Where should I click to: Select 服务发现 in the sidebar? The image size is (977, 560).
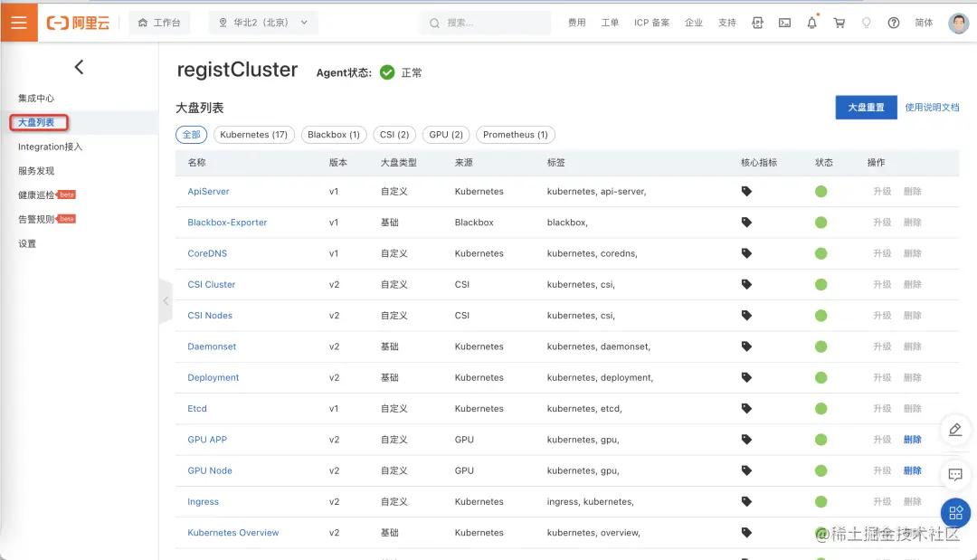[x=36, y=171]
